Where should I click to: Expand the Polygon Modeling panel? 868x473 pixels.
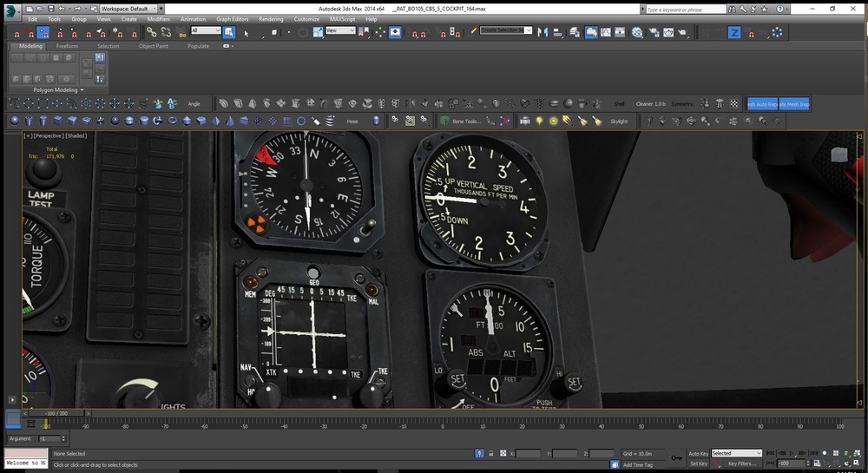tap(59, 89)
